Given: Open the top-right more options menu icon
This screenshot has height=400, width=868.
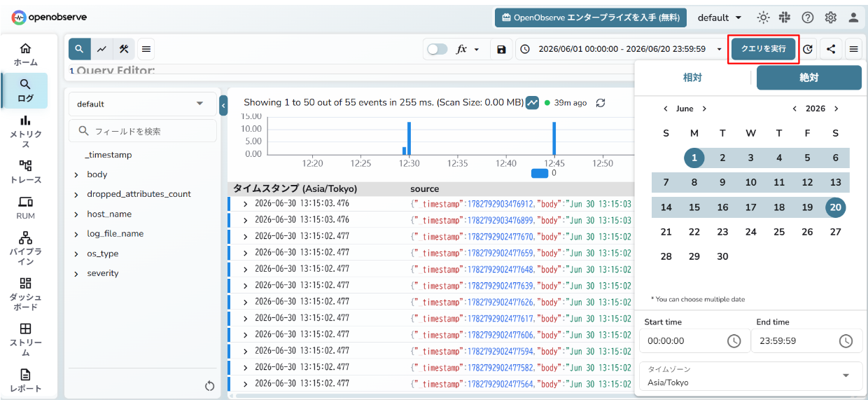Looking at the screenshot, I should click(854, 49).
